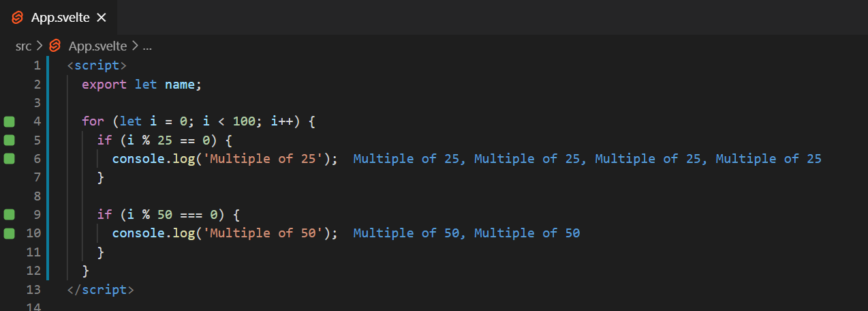Click the Svelte icon in the App.svelte tab
The width and height of the screenshot is (868, 311).
pos(18,18)
